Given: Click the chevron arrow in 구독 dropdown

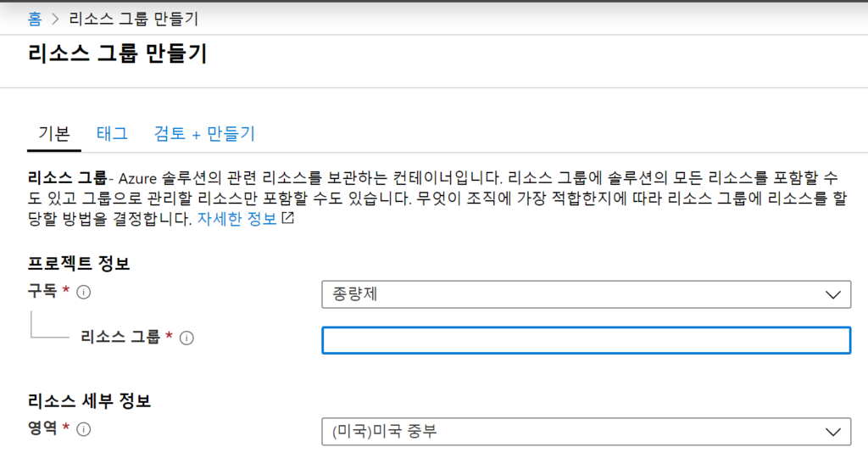Looking at the screenshot, I should point(832,294).
